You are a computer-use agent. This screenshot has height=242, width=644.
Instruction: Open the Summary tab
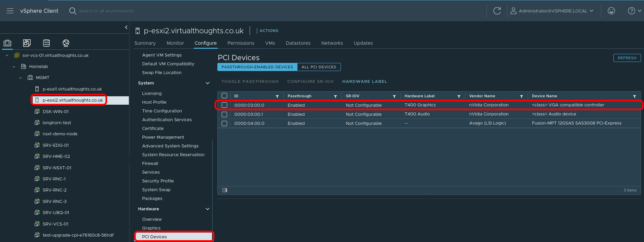[145, 43]
